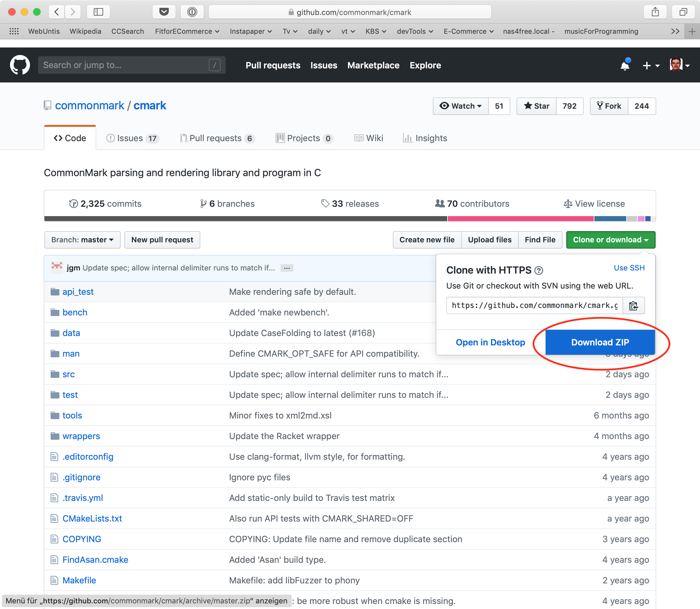This screenshot has height=609, width=700.
Task: Open the Insights tab
Action: click(x=425, y=138)
